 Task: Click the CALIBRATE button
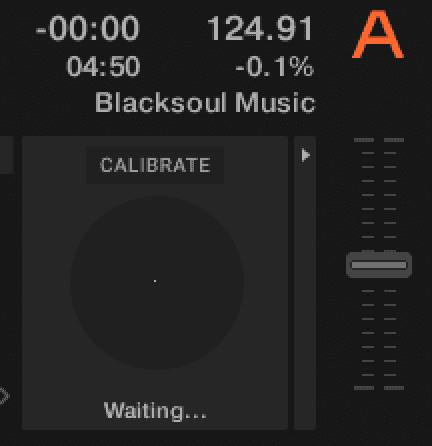tap(155, 165)
